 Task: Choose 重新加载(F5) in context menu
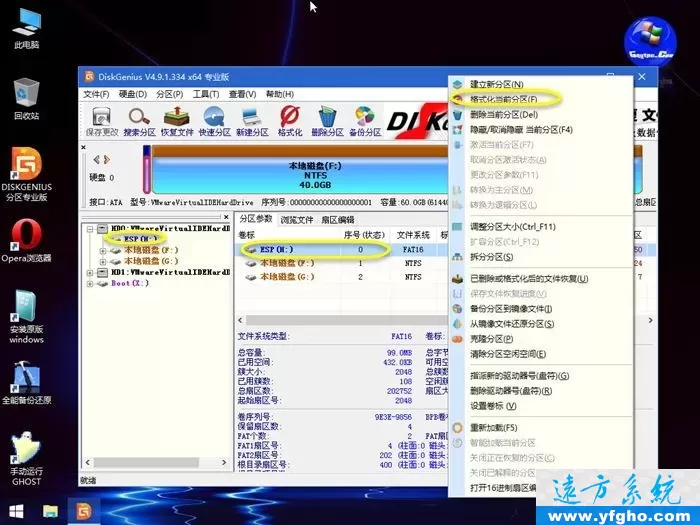[541, 428]
